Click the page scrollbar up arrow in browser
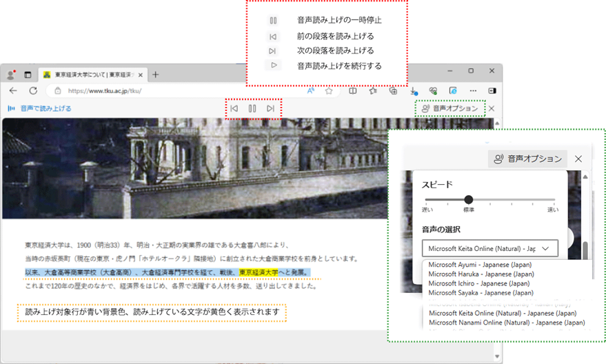This screenshot has width=606, height=364. pyautogui.click(x=497, y=123)
